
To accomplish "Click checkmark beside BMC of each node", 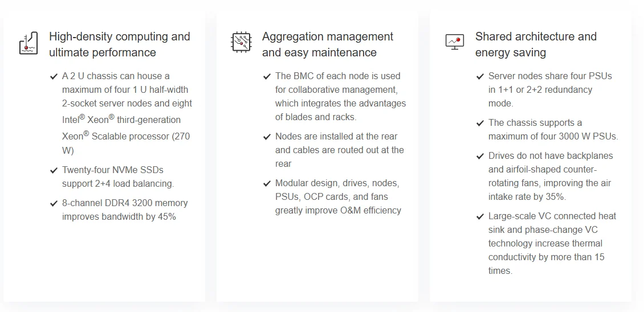I will 267,76.
